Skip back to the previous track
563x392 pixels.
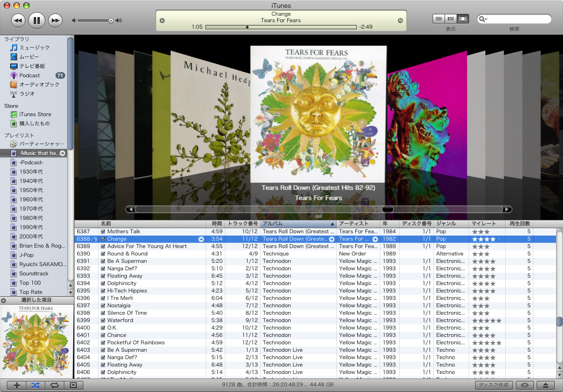pyautogui.click(x=19, y=20)
